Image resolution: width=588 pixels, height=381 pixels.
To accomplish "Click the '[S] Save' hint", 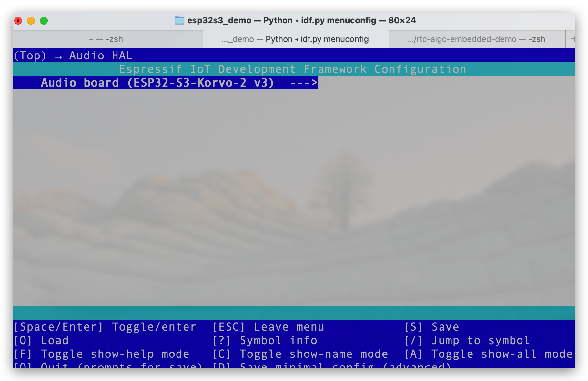I will pos(431,327).
